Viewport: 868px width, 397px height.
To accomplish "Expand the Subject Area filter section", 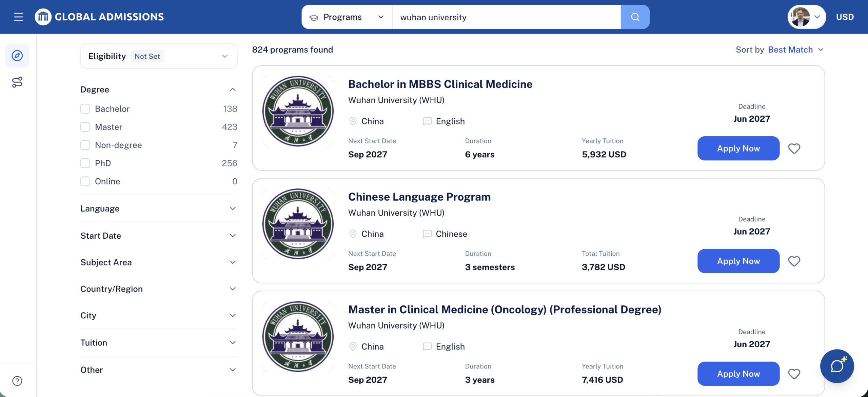I will pos(159,262).
